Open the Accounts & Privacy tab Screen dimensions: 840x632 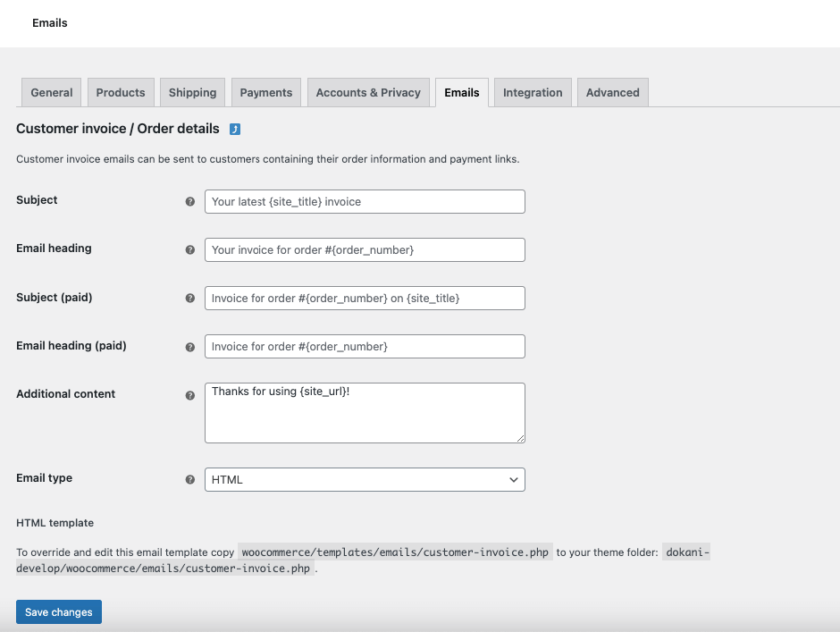pos(368,93)
